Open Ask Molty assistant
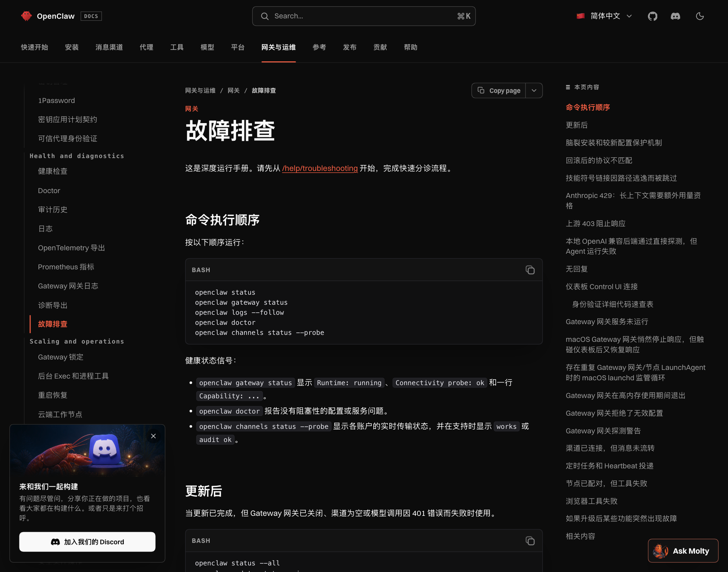This screenshot has width=728, height=572. point(683,551)
